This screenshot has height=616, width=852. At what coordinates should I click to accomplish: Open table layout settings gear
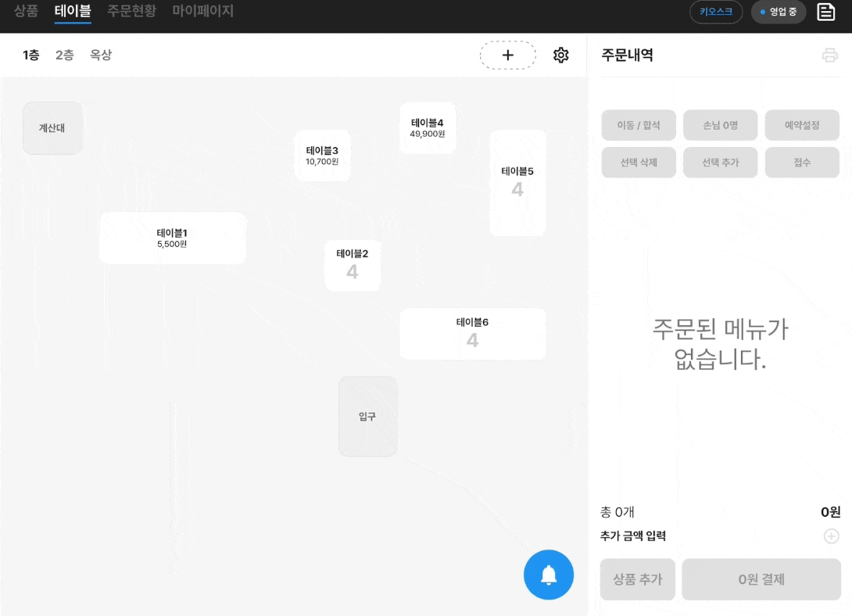click(560, 56)
